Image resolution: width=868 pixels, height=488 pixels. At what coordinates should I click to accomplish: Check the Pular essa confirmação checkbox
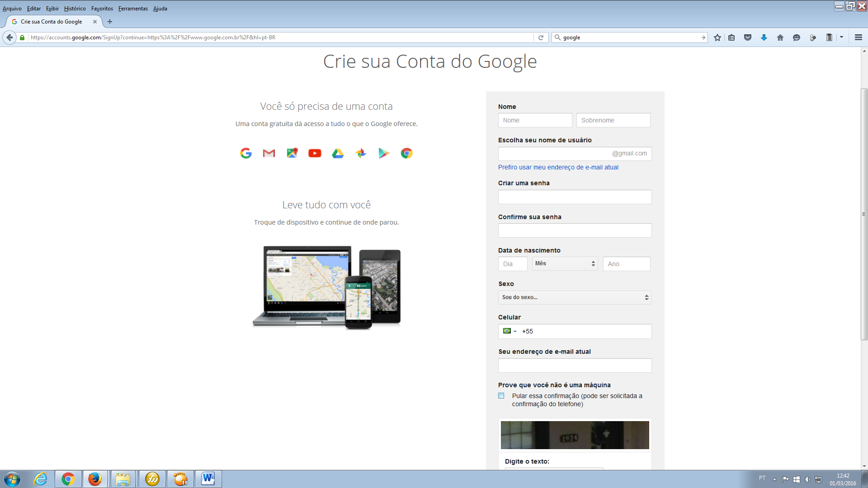point(501,396)
